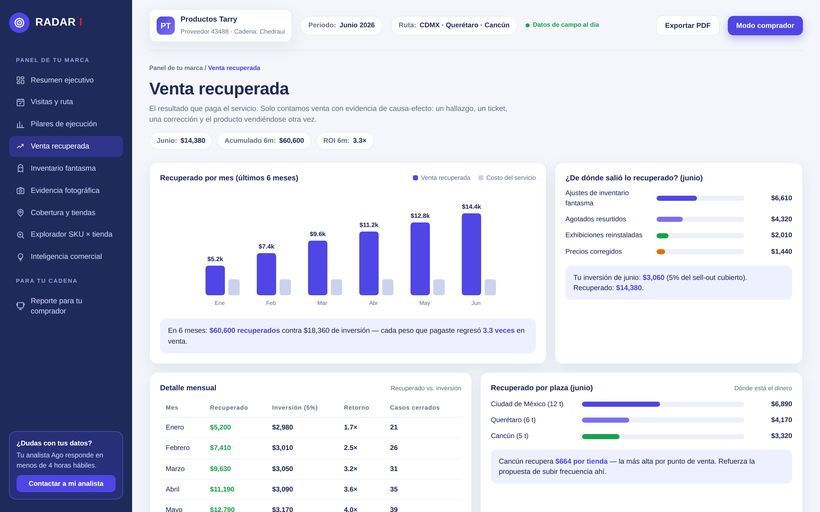Click Abril recovered value $11,190
The image size is (820, 512).
pos(222,490)
